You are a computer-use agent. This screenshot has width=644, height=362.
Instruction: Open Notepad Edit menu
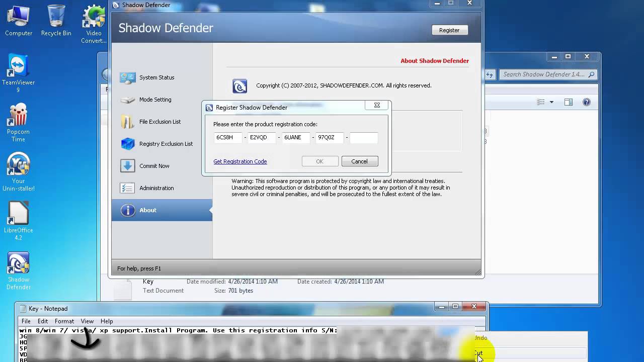[43, 321]
